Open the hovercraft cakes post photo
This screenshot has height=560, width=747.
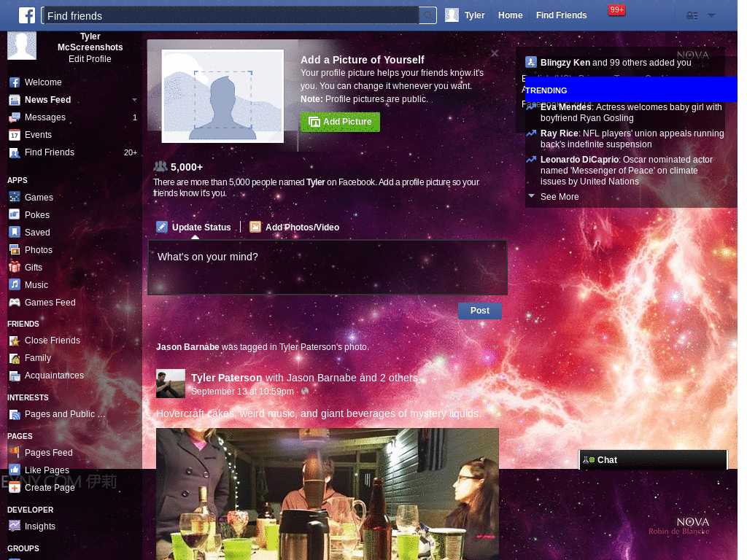(328, 494)
